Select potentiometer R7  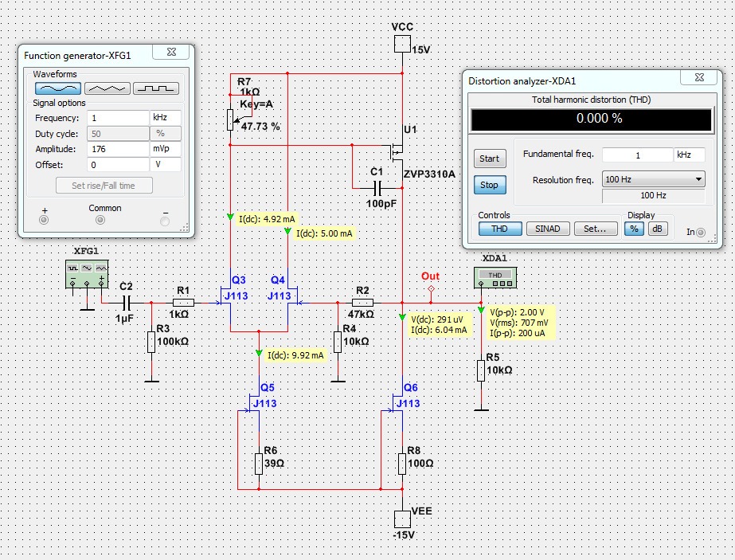pyautogui.click(x=230, y=119)
